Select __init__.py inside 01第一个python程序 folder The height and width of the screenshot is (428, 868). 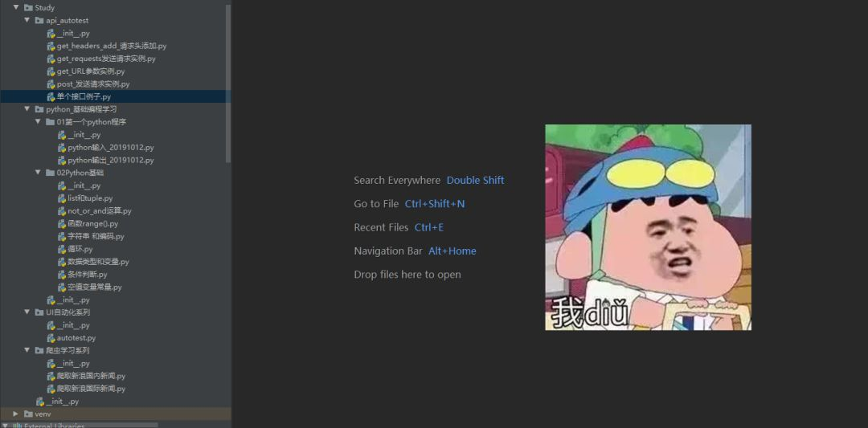coord(84,135)
